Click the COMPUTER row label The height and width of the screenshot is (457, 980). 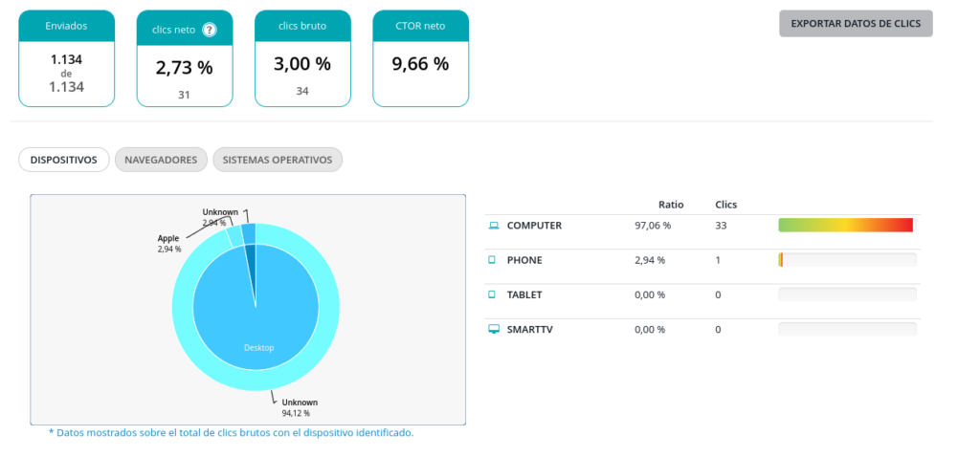[x=534, y=226]
